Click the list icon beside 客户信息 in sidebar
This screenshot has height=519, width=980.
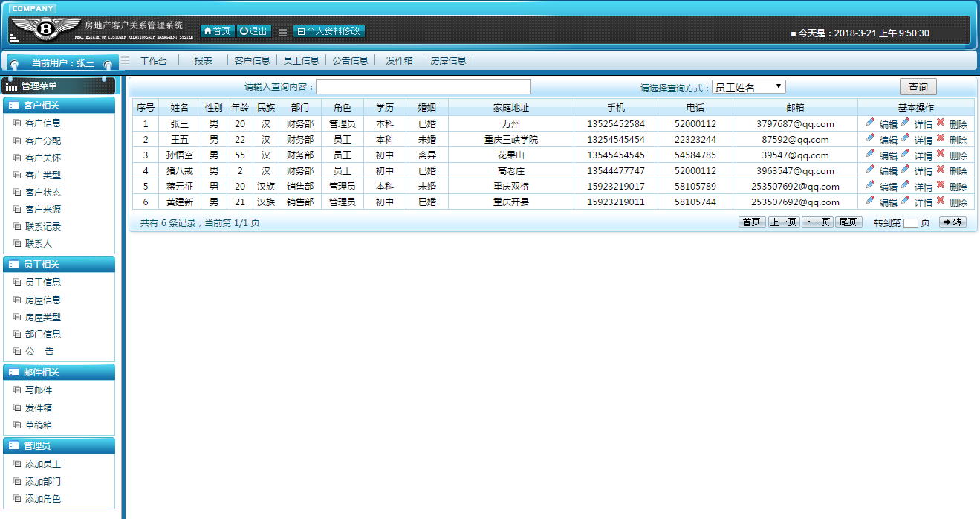tap(17, 123)
